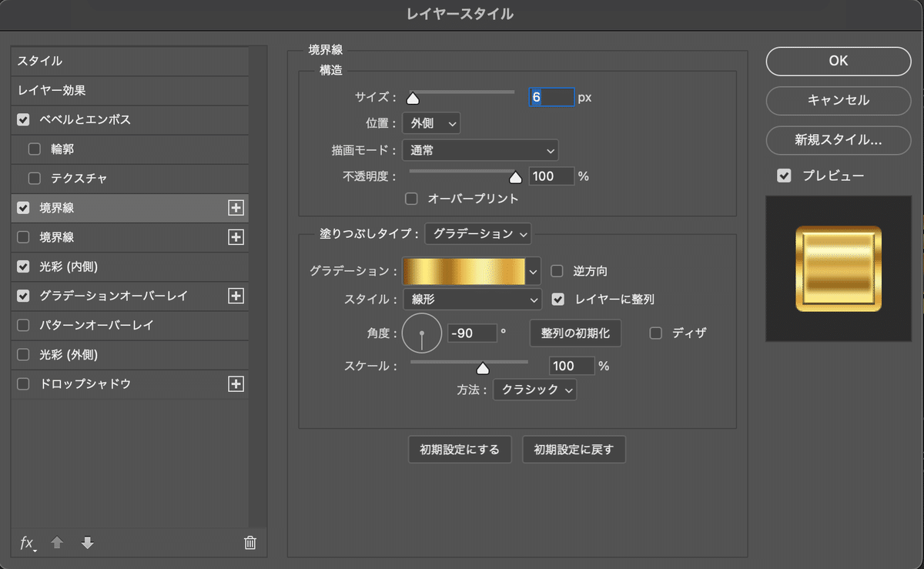The height and width of the screenshot is (569, 924).
Task: Open the 方法 dropdown set to クラシック
Action: point(534,390)
